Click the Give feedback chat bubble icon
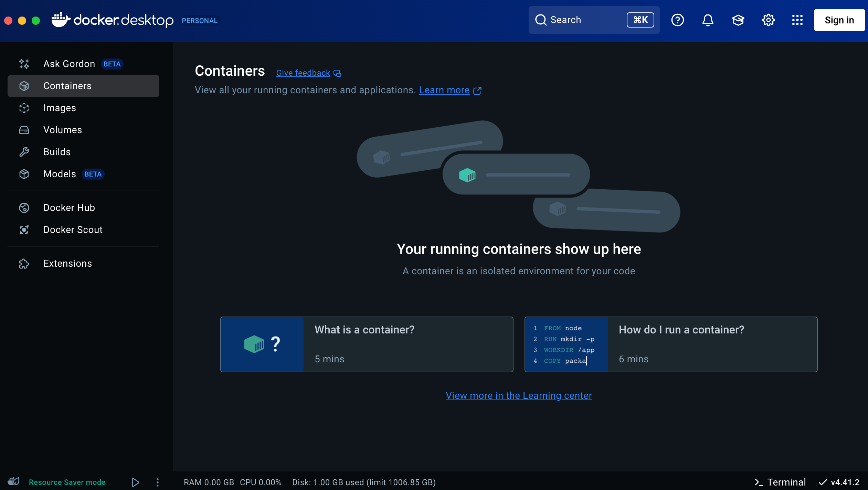The height and width of the screenshot is (490, 868). click(x=337, y=73)
